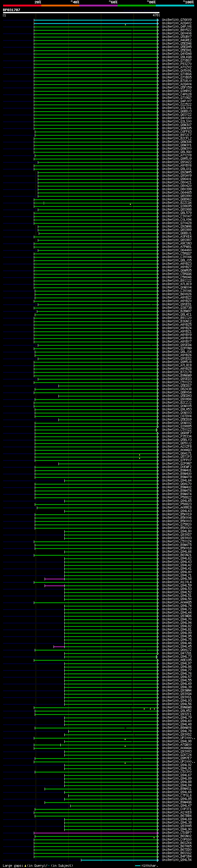The image size is (197, 868).
Task: Click the red 20% identity legend bar
Action: click(x=22, y=6)
